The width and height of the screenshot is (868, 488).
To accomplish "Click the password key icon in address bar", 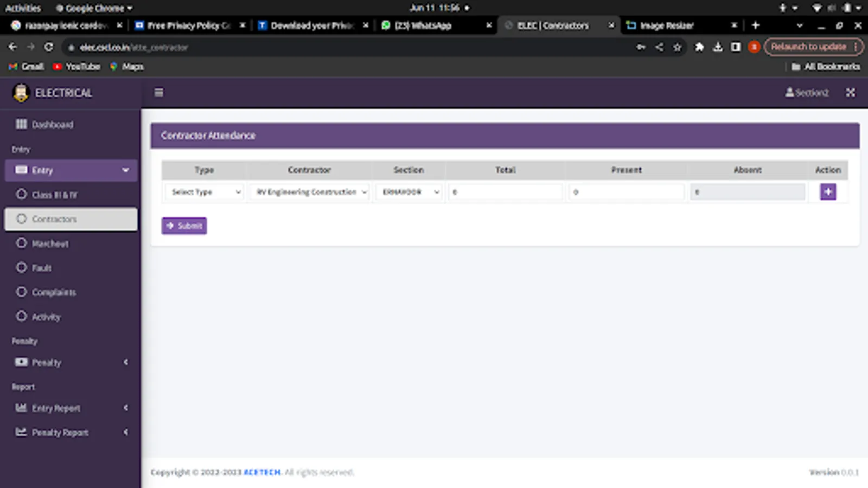I will tap(641, 47).
